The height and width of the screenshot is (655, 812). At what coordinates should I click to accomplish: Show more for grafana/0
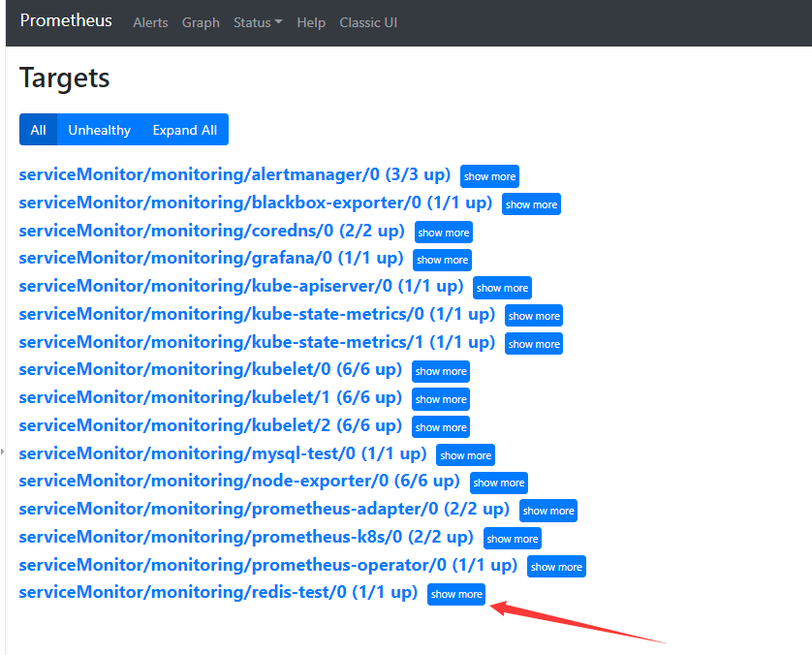click(442, 260)
